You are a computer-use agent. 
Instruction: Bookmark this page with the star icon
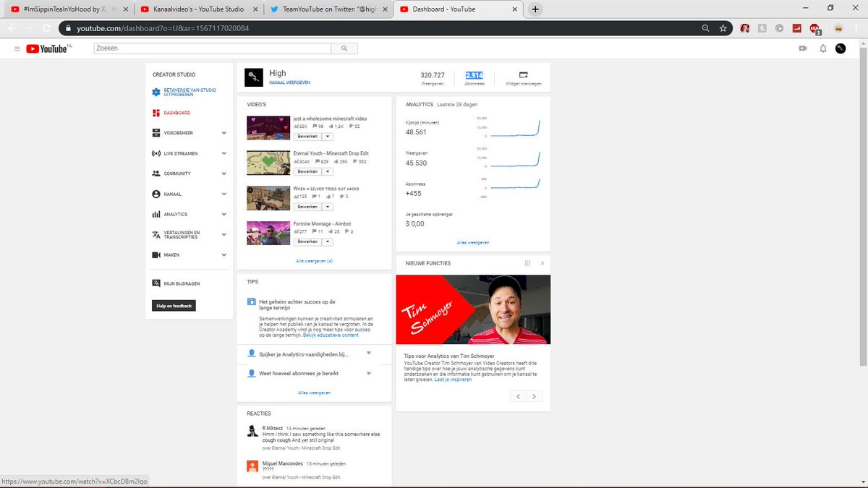[723, 28]
